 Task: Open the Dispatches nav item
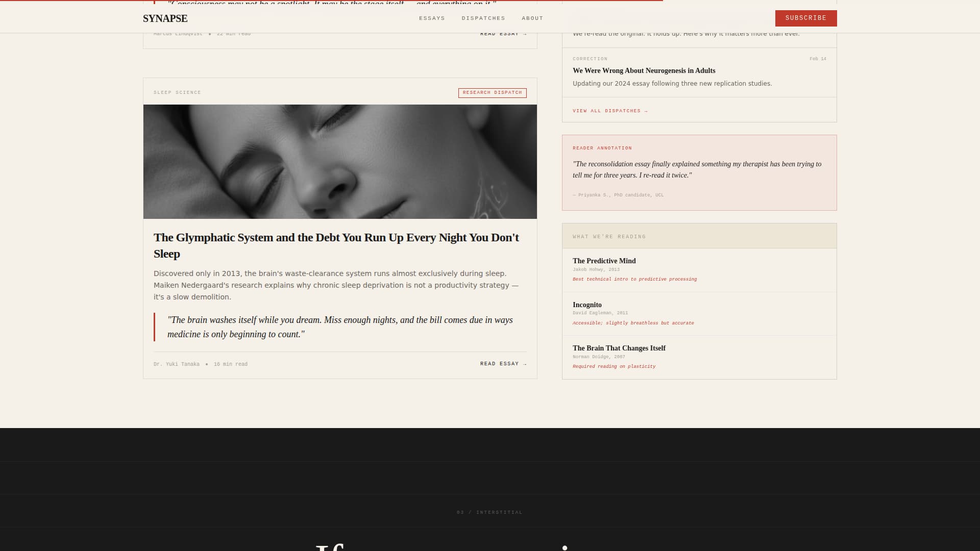tap(483, 18)
